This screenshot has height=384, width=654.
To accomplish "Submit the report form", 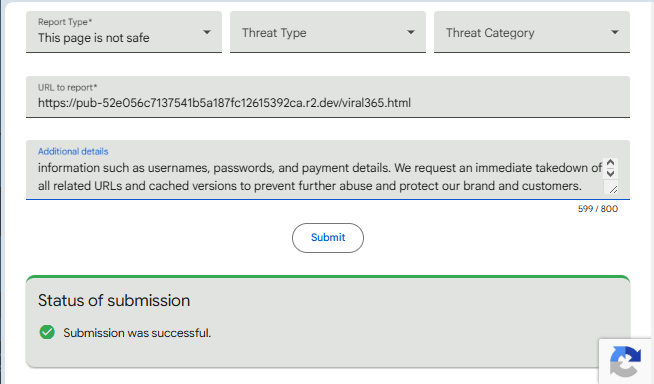I will pyautogui.click(x=328, y=238).
